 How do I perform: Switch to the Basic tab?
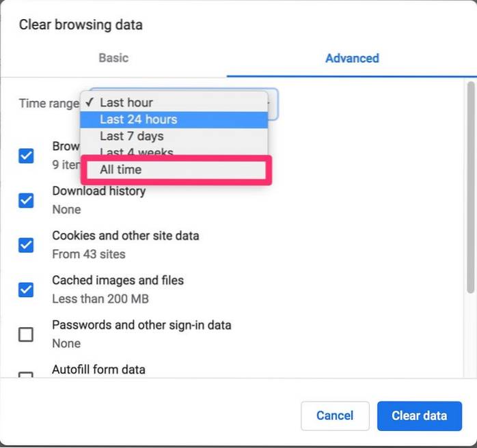(x=113, y=58)
